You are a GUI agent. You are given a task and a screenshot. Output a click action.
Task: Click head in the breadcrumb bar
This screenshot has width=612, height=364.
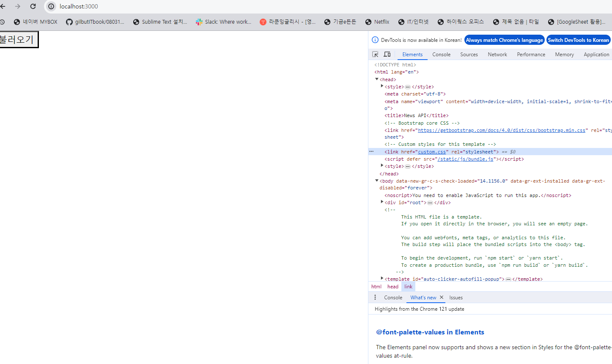tap(393, 287)
